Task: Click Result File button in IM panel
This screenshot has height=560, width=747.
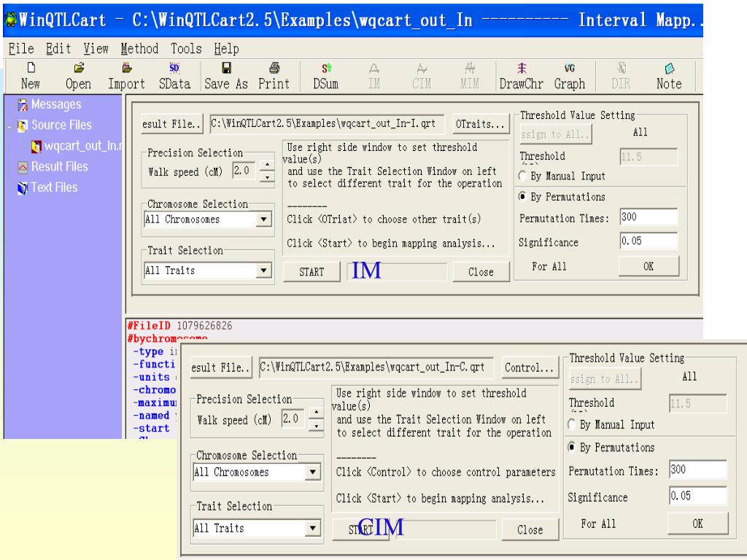Action: point(172,124)
